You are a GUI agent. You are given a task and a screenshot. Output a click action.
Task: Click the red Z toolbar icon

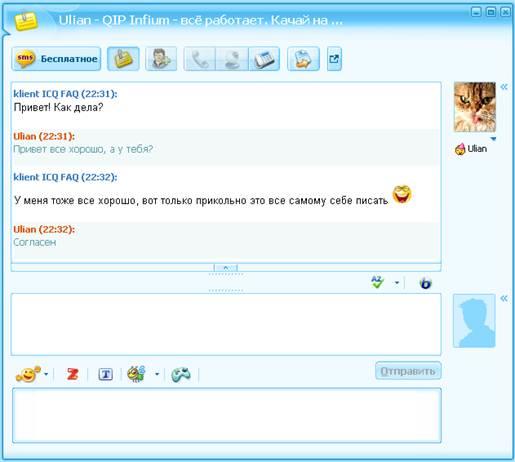[x=72, y=374]
